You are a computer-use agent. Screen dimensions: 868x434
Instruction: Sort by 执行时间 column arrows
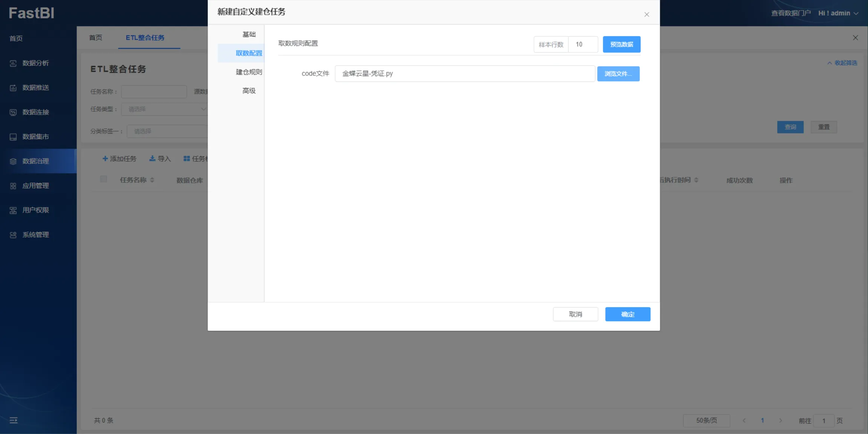coord(696,180)
